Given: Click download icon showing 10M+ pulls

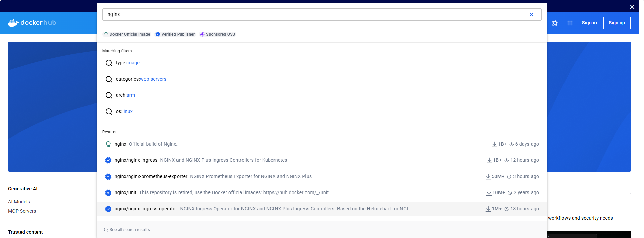Looking at the screenshot, I should coord(489,193).
